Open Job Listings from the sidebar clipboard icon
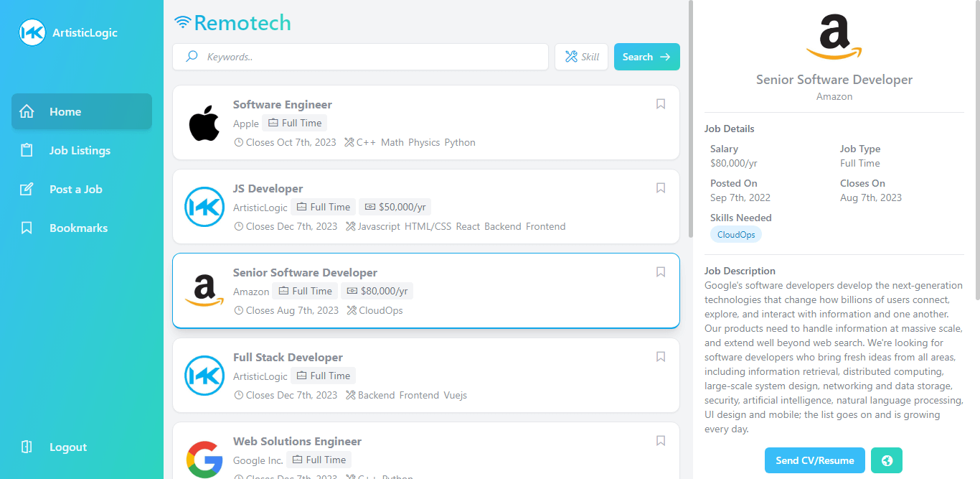980x479 pixels. [27, 150]
